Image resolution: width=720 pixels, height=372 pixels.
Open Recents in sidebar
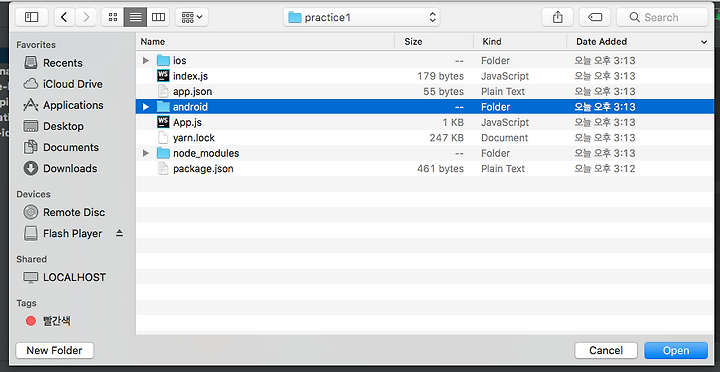point(63,63)
